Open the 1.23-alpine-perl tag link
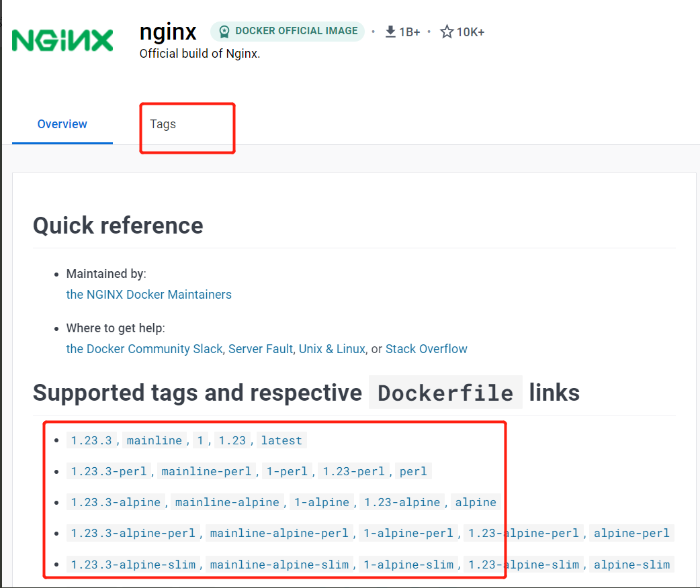Image resolution: width=700 pixels, height=588 pixels. [524, 533]
